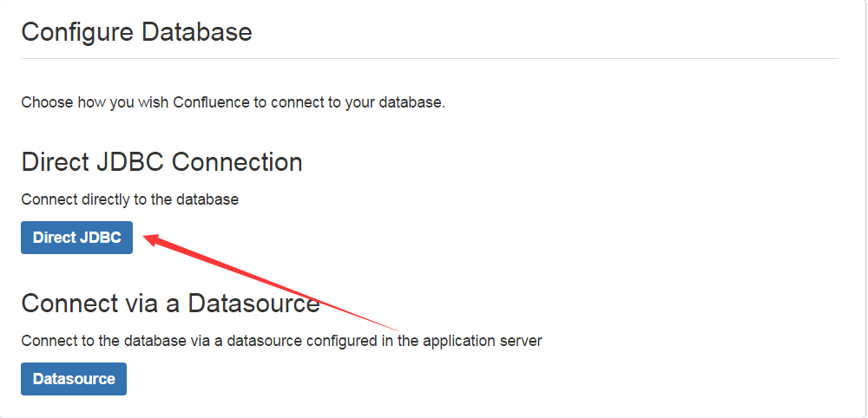
Task: Select the Datasource button
Action: (x=74, y=379)
